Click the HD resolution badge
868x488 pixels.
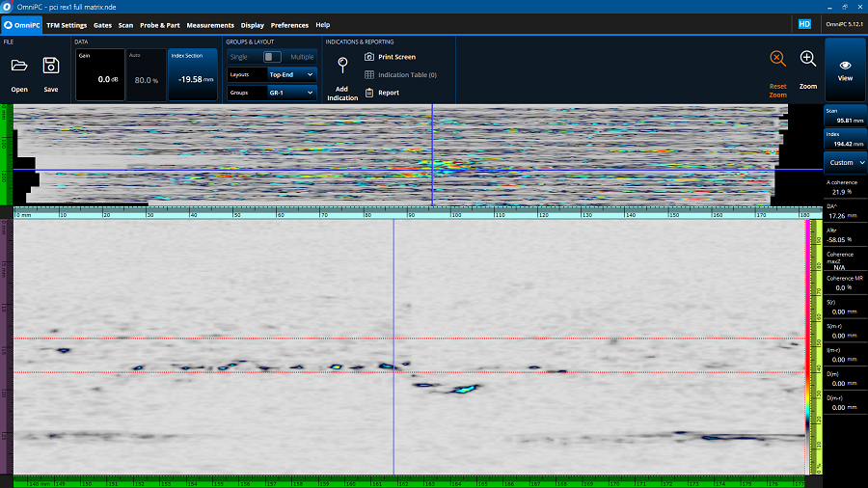[803, 24]
